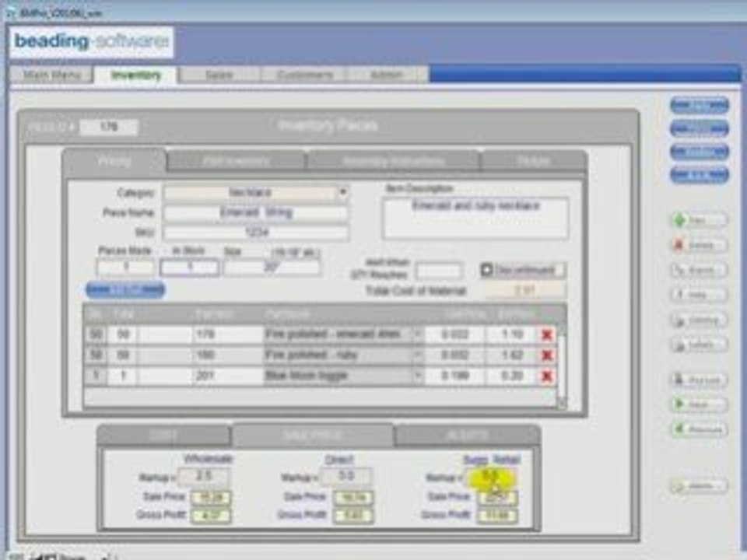Switch to the Picture tab
Image resolution: width=747 pixels, height=560 pixels.
coord(534,161)
